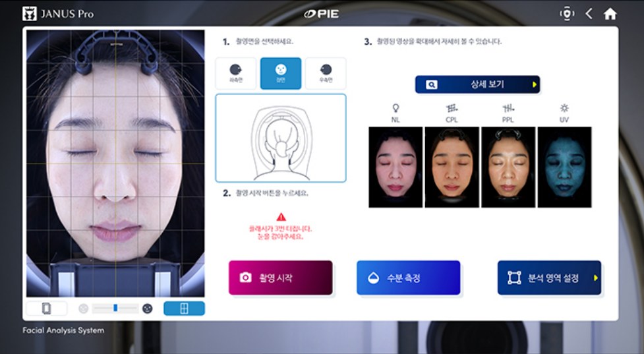
Task: Toggle the grid overlay button
Action: (184, 309)
